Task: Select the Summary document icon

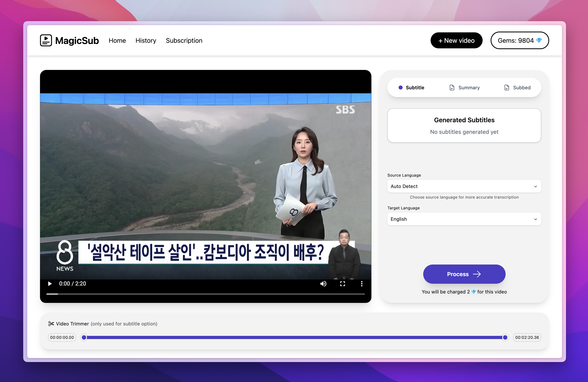Action: tap(452, 87)
